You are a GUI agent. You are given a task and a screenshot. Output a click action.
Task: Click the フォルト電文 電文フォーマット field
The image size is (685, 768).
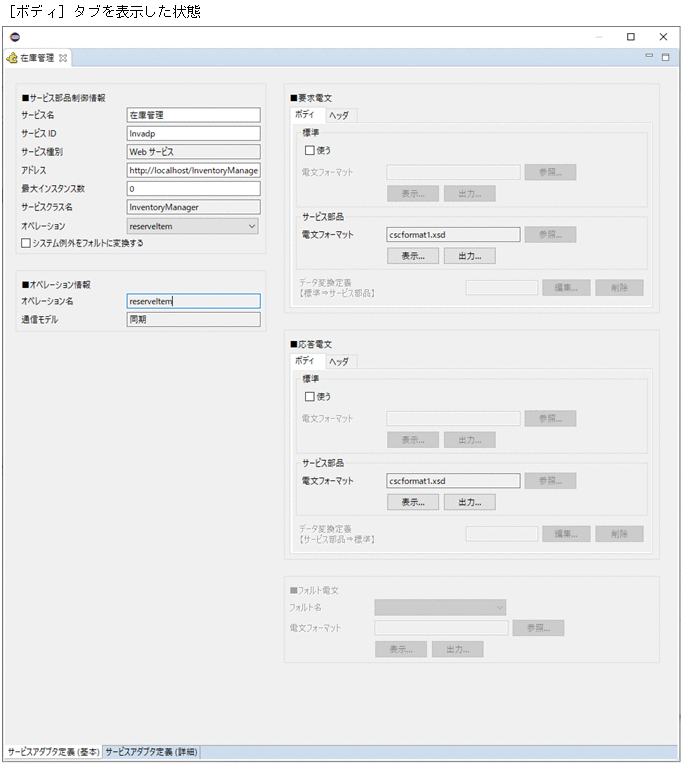pyautogui.click(x=441, y=628)
